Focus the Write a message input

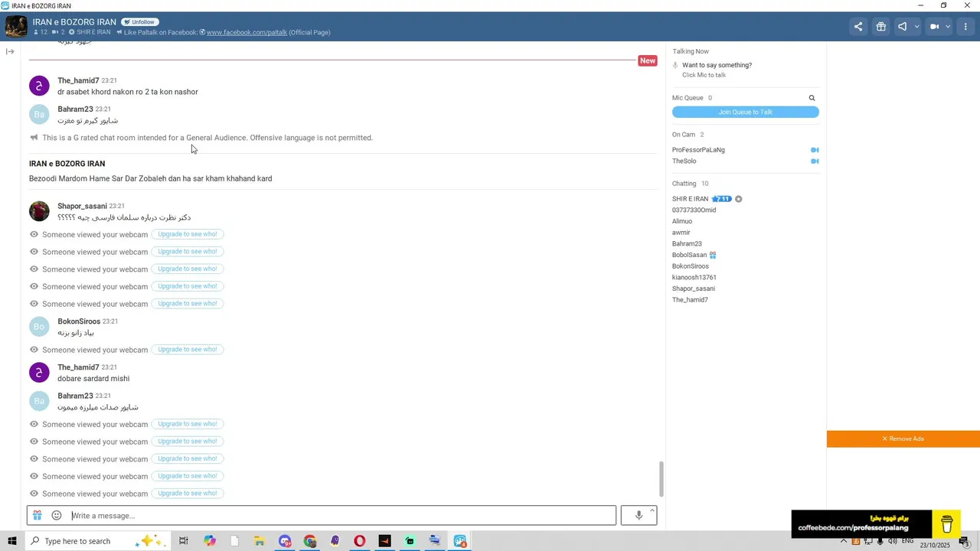(342, 516)
